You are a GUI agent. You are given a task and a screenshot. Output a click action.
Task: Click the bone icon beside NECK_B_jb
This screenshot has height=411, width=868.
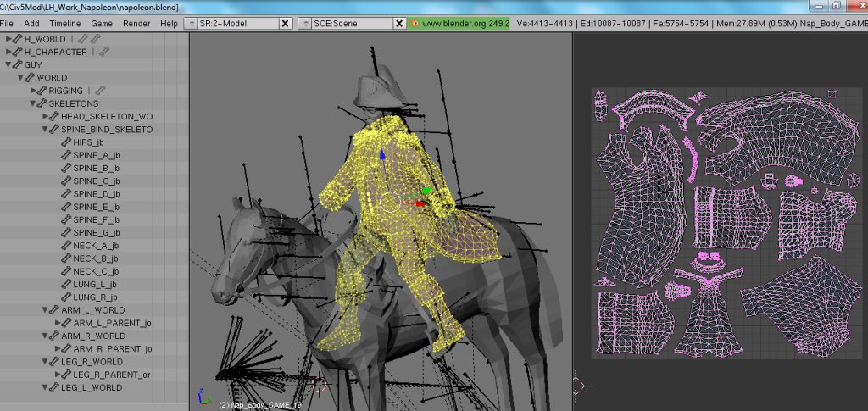pos(66,258)
